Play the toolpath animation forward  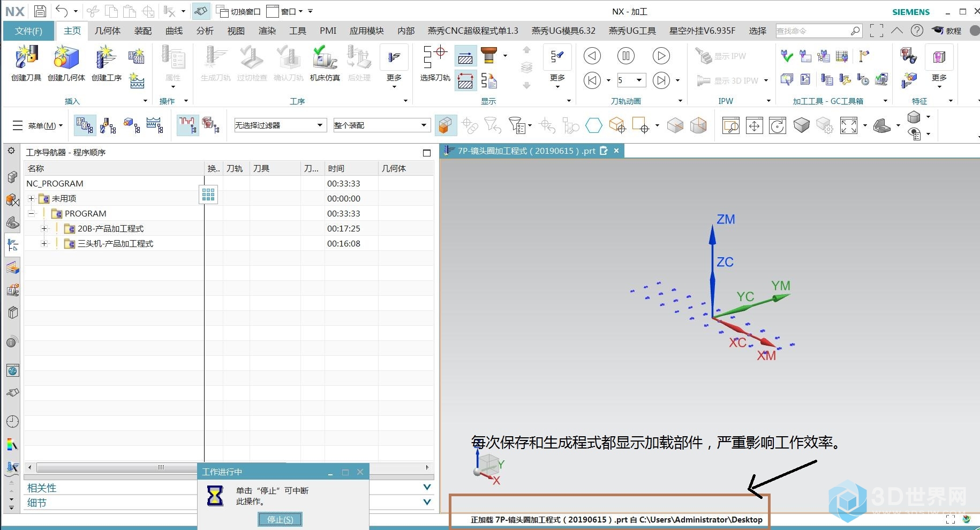(x=661, y=56)
